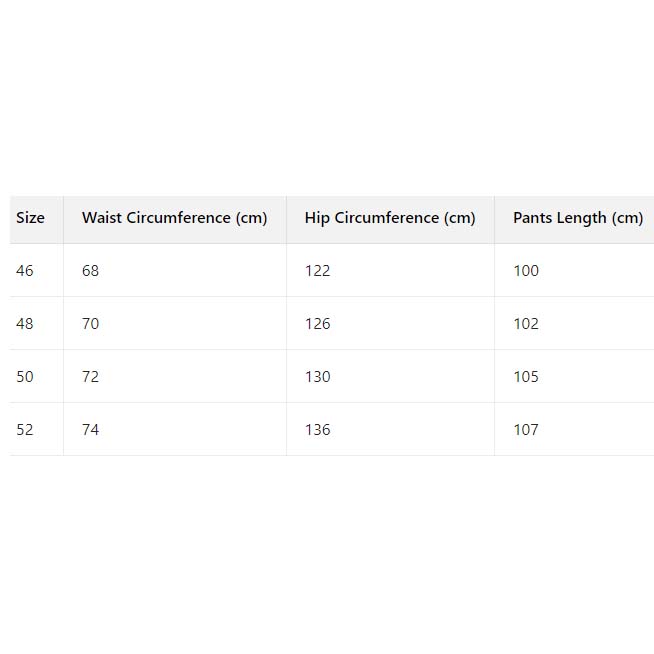The height and width of the screenshot is (654, 654).
Task: Click the waist value 70
Action: click(91, 324)
